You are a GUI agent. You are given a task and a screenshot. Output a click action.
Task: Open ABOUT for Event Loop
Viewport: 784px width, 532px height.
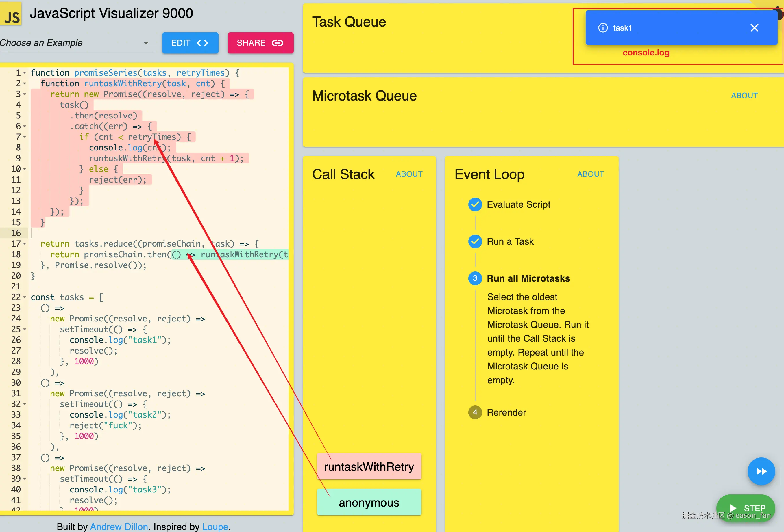coord(590,174)
